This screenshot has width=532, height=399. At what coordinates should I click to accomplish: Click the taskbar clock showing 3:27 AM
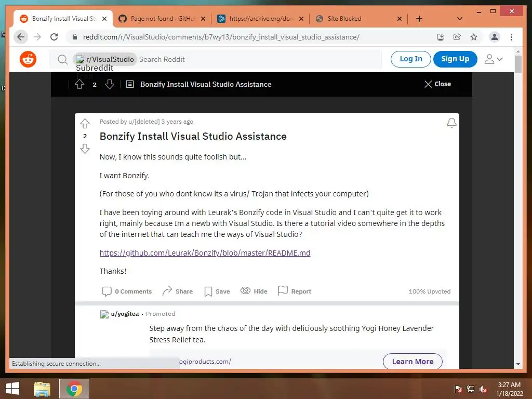click(x=510, y=389)
